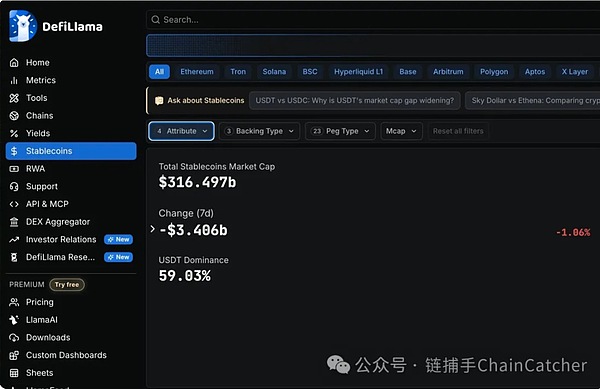Select the Solana chain tab
Viewport: 600px width, 389px height.
274,72
